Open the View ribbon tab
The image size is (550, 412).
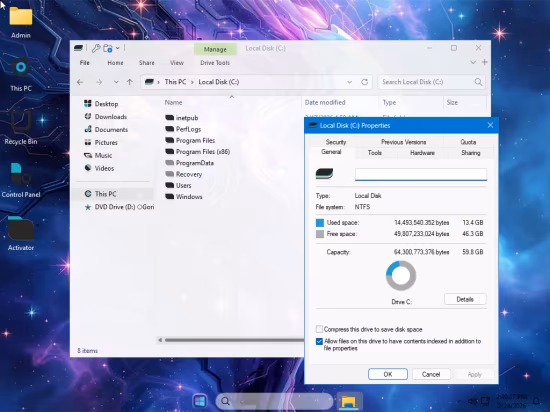click(x=177, y=63)
